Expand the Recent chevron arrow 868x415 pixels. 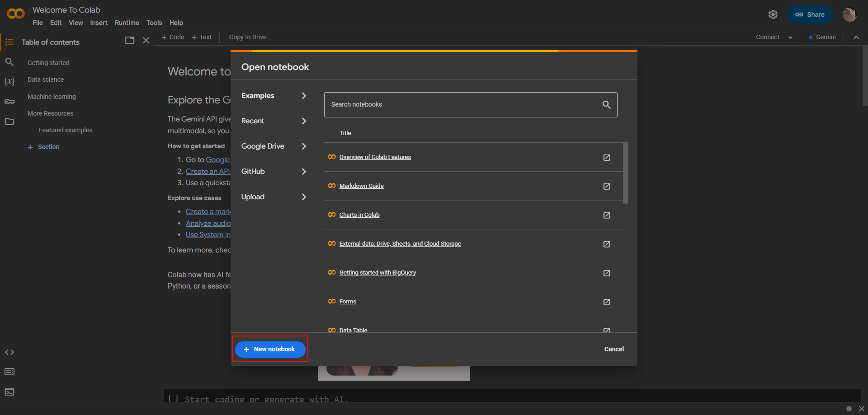(x=304, y=121)
